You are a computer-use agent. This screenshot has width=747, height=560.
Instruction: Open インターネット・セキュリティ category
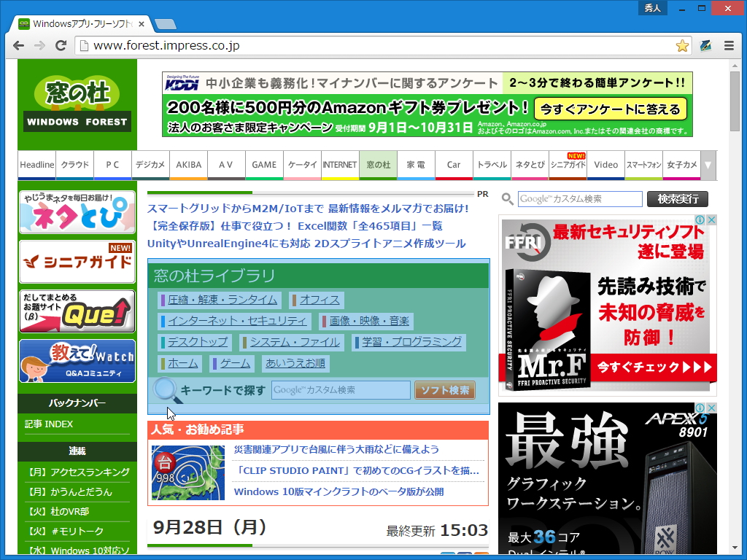pyautogui.click(x=237, y=321)
